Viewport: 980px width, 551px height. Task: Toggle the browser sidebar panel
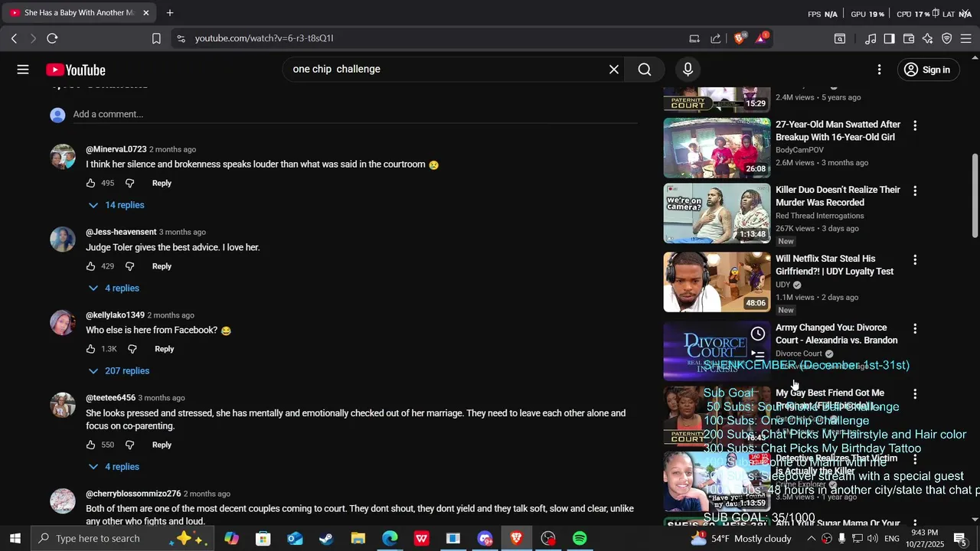(889, 38)
